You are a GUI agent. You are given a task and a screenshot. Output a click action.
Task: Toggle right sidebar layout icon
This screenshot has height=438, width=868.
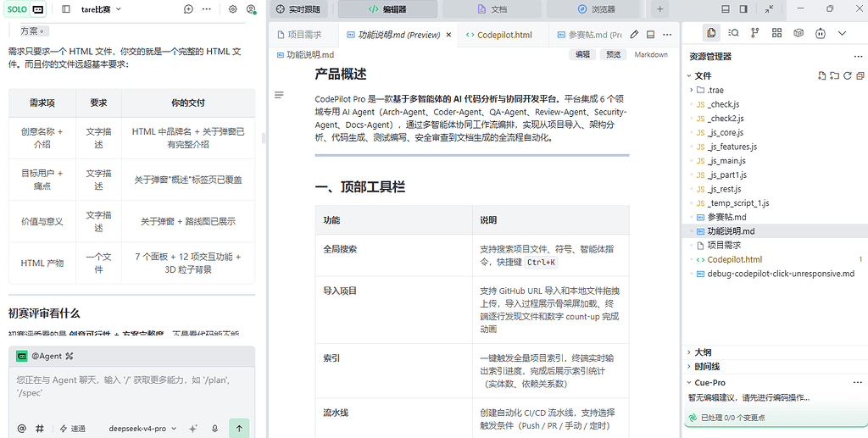743,8
